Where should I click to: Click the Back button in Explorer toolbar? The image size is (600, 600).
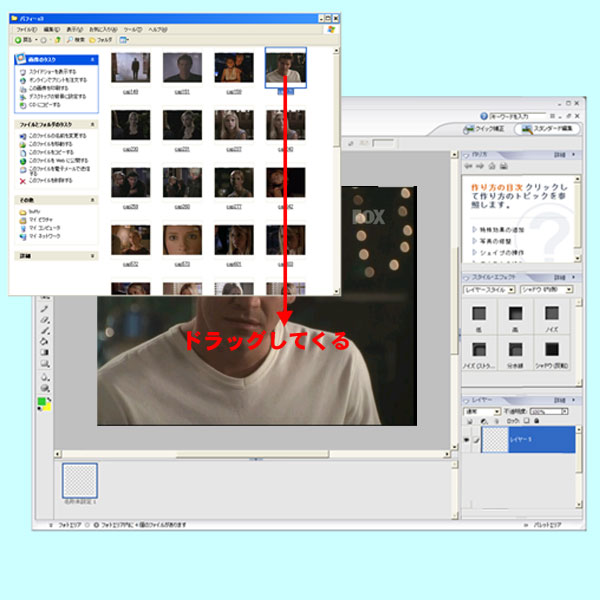click(x=23, y=40)
